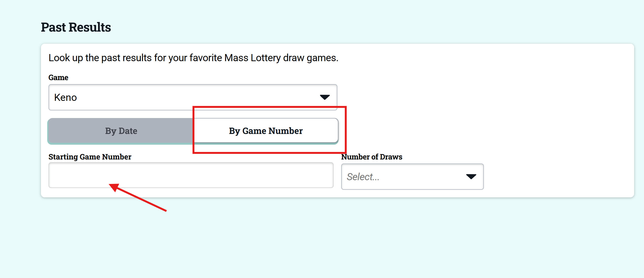Click the Keno selected value text

pos(65,97)
